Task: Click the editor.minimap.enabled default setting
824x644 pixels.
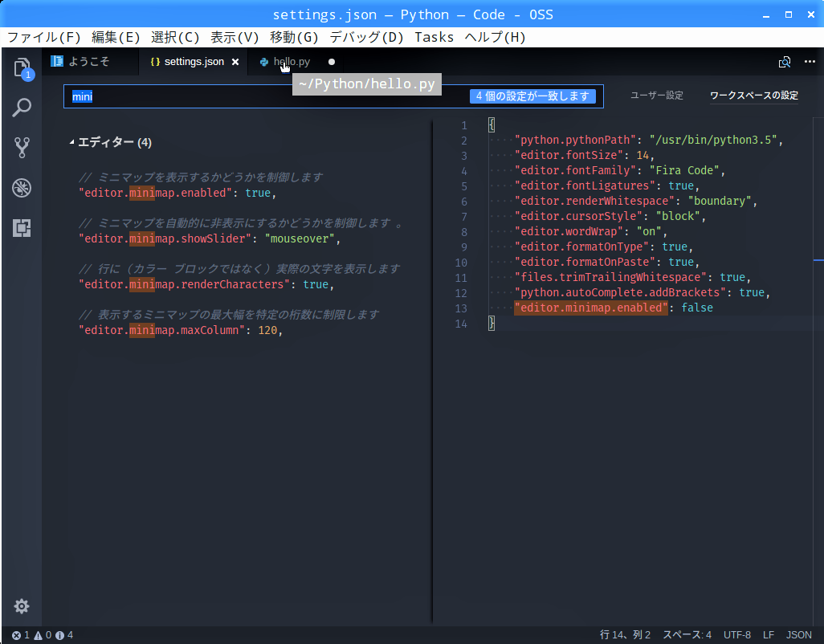Action: pyautogui.click(x=177, y=193)
